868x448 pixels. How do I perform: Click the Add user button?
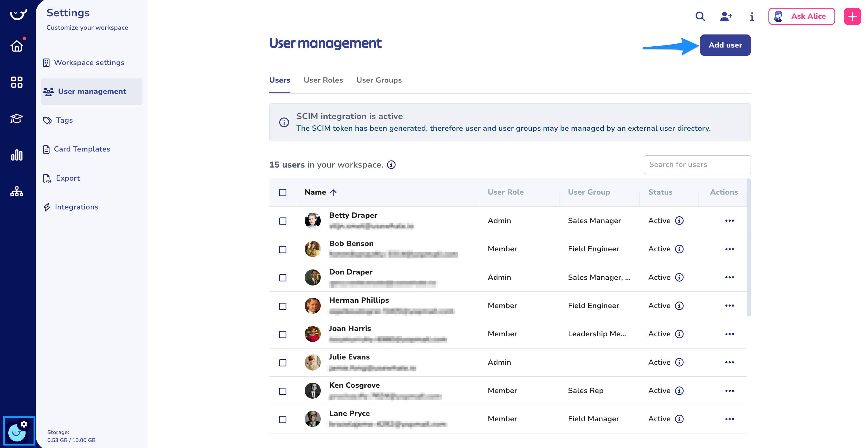click(725, 45)
